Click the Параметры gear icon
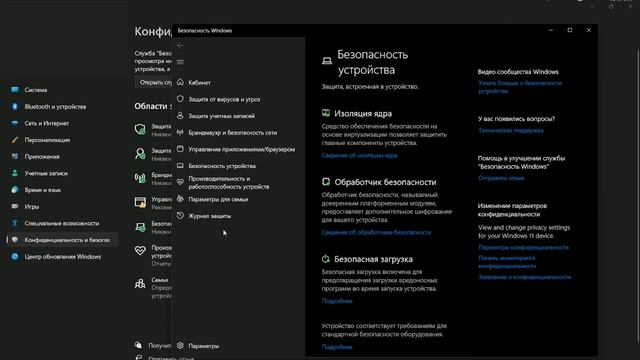The image size is (640, 360). 180,346
